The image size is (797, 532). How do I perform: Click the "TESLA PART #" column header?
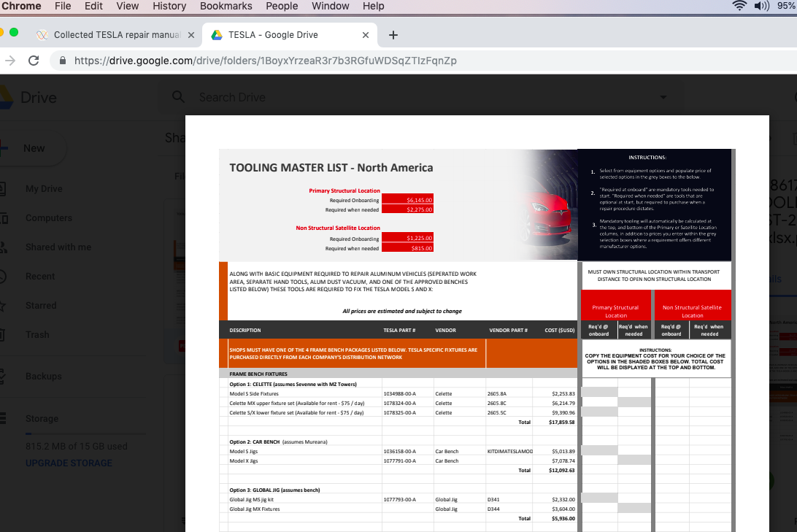[399, 331]
